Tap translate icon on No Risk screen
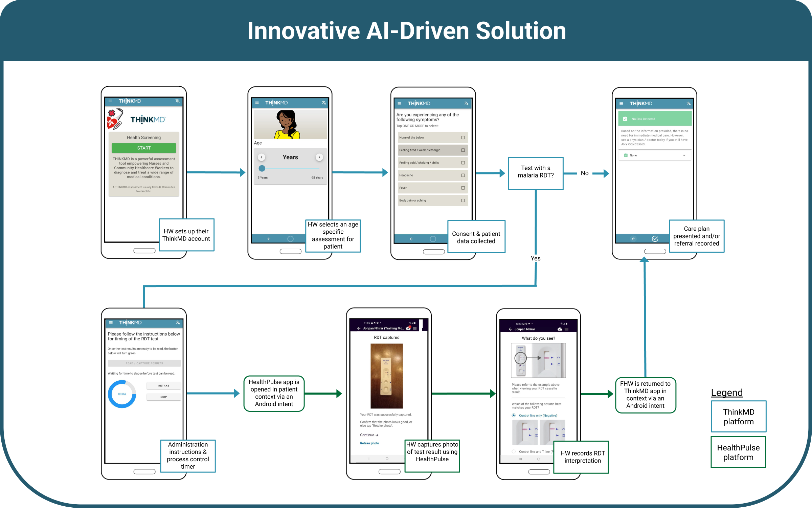 [689, 103]
